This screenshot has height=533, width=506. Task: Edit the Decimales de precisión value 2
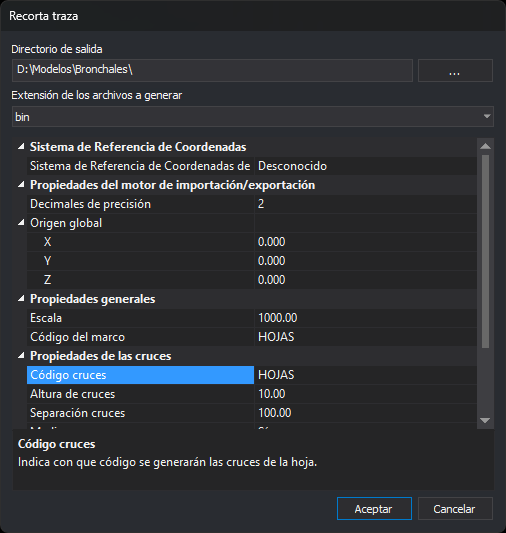[365, 204]
